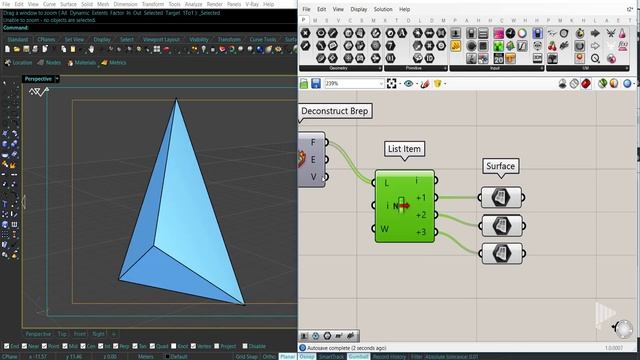Screen dimensions: 640x360
Task: Toggle the Mid osnap checkbox
Action: (x=65, y=346)
